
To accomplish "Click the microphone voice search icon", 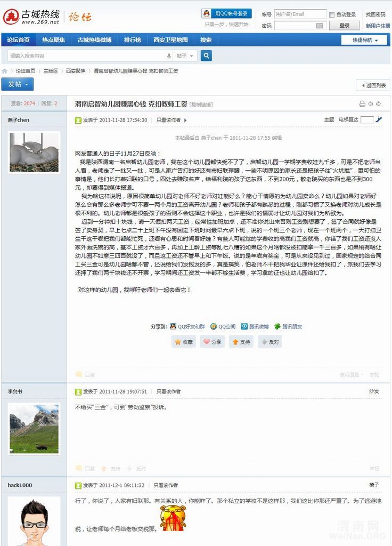I will click(x=169, y=56).
